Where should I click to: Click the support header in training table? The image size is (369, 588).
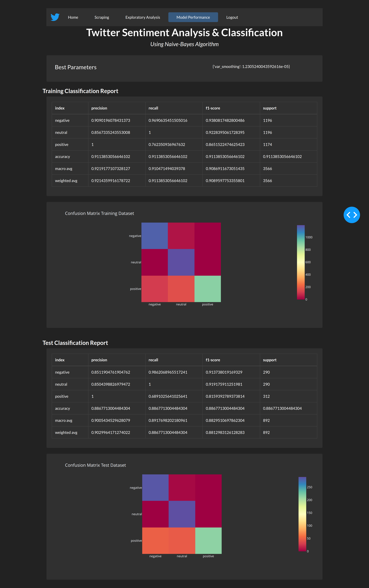coord(269,108)
